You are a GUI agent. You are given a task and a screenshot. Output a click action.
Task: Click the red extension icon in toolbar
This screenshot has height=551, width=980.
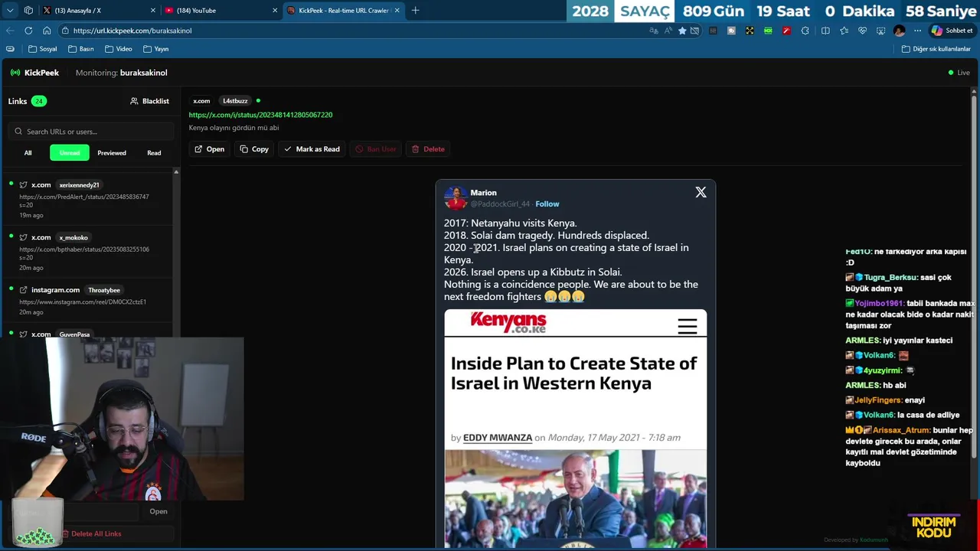point(786,31)
